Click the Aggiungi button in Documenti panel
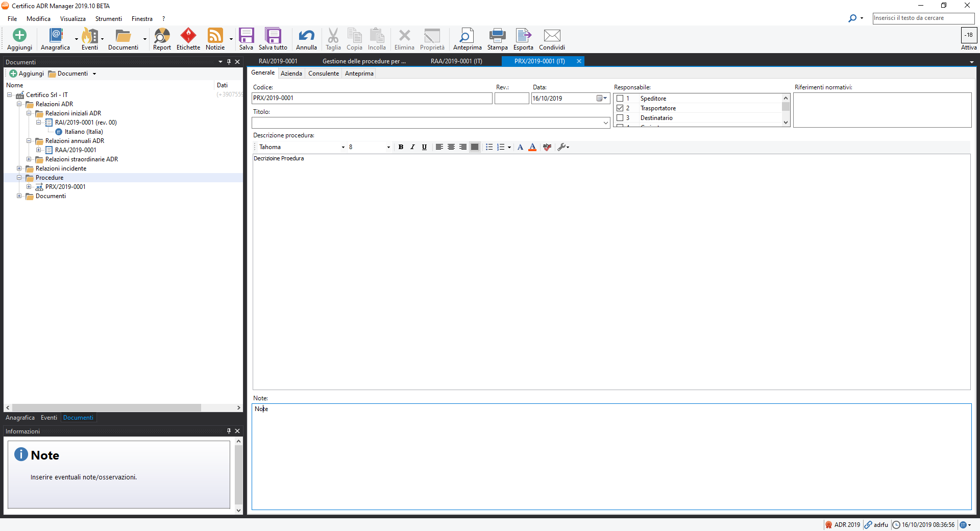The height and width of the screenshot is (531, 980). pyautogui.click(x=27, y=74)
